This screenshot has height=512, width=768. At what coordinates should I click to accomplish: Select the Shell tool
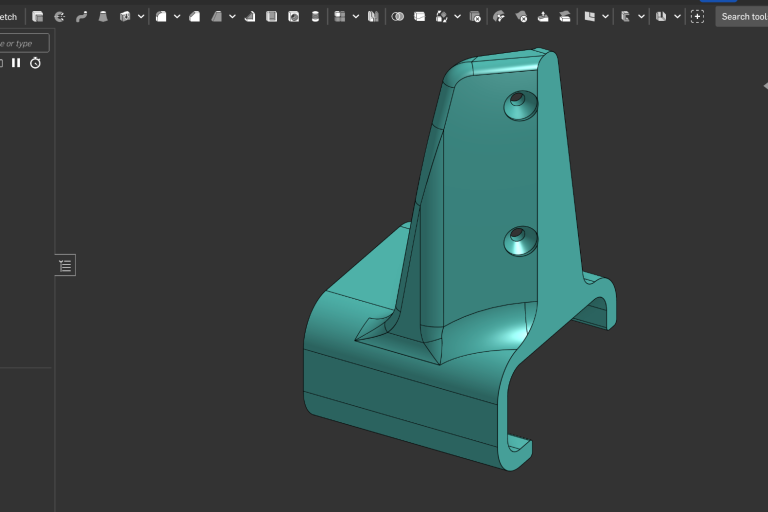(271, 17)
